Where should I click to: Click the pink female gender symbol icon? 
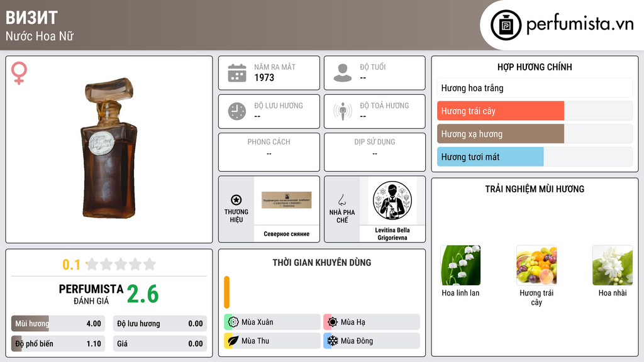tap(19, 73)
